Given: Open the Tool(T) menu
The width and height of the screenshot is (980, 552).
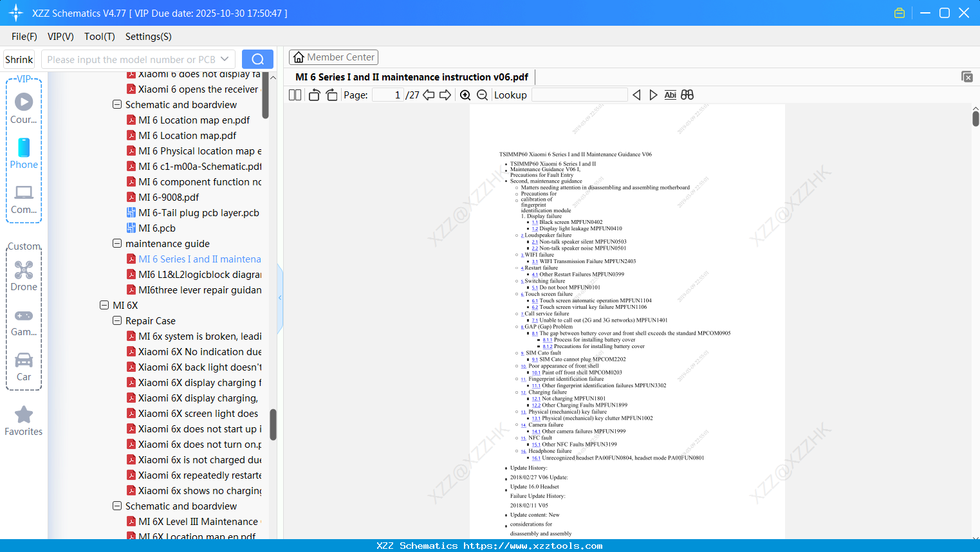Looking at the screenshot, I should 100,37.
